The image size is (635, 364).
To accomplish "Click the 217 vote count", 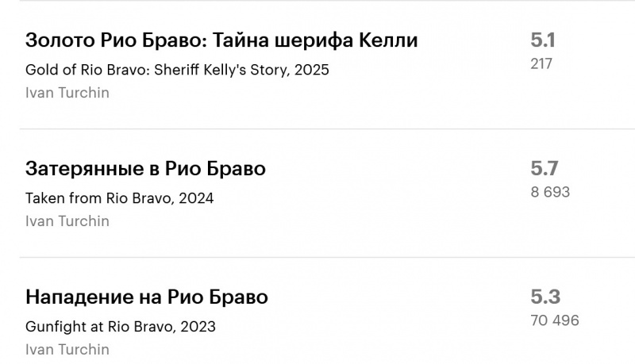I will [x=541, y=63].
